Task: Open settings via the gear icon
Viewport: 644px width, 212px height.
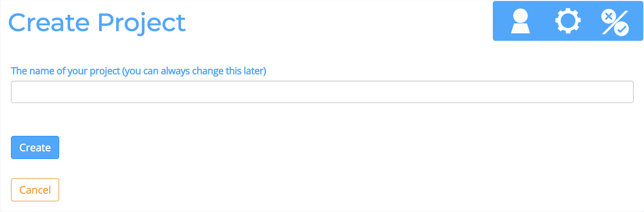Action: pyautogui.click(x=568, y=21)
